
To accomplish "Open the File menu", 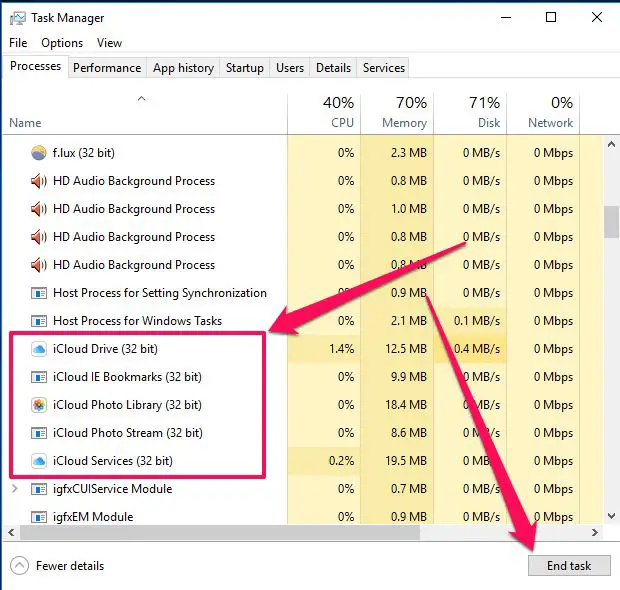I will coord(18,43).
